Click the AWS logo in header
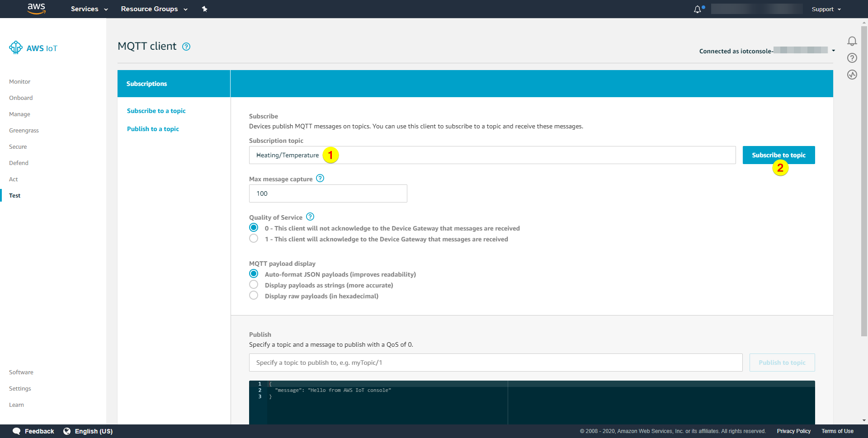The height and width of the screenshot is (438, 868). pyautogui.click(x=36, y=9)
